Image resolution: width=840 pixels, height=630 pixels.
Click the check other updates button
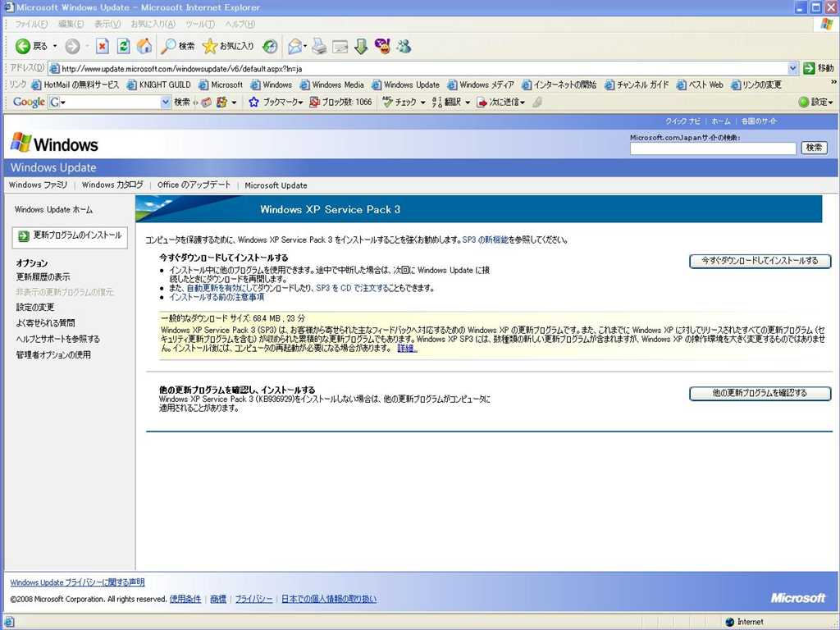[760, 393]
